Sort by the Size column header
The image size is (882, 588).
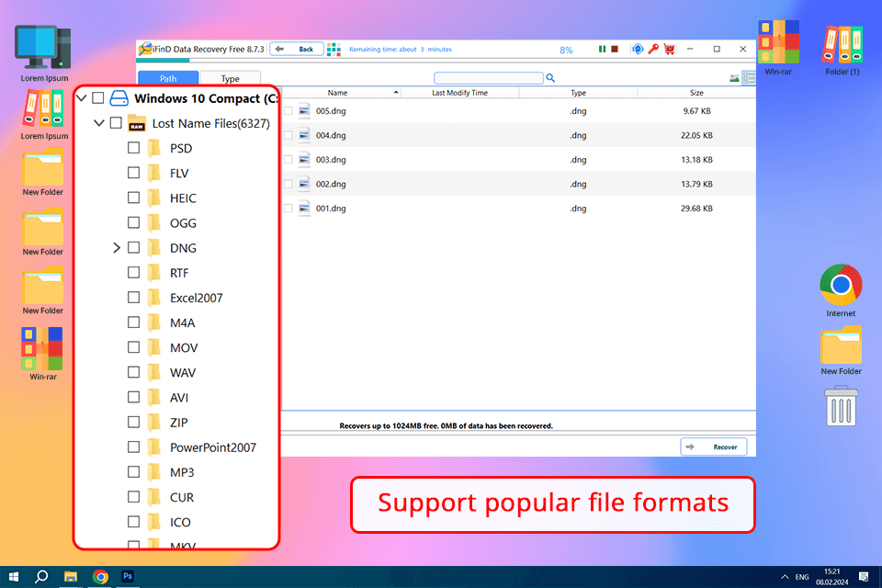tap(696, 93)
